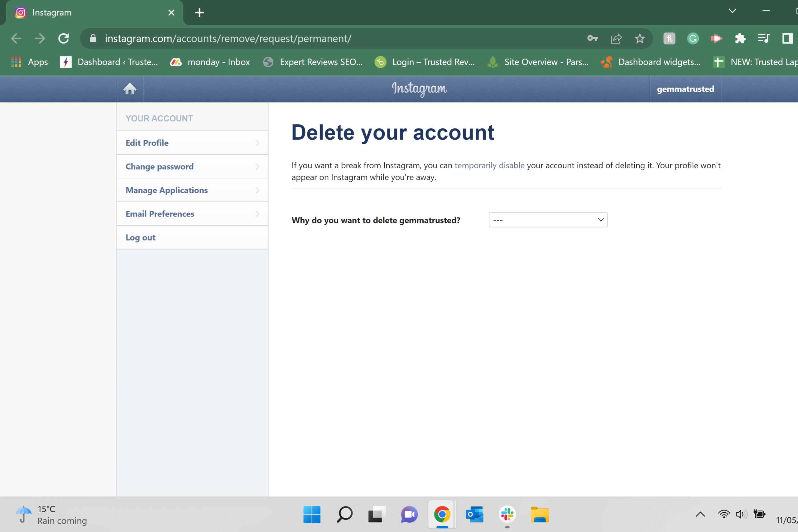Open the deletion reason dropdown menu
798x532 pixels.
point(548,220)
